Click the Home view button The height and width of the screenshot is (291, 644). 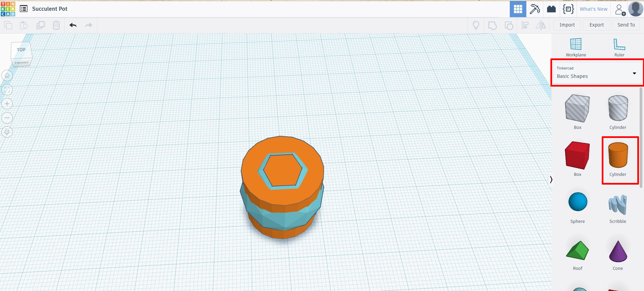[x=7, y=76]
